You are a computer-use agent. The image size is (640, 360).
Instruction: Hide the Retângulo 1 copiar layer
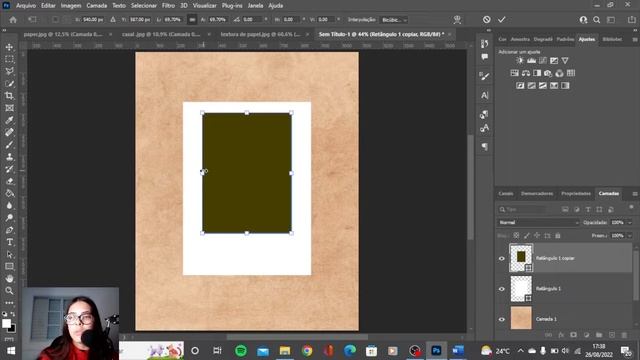point(502,258)
